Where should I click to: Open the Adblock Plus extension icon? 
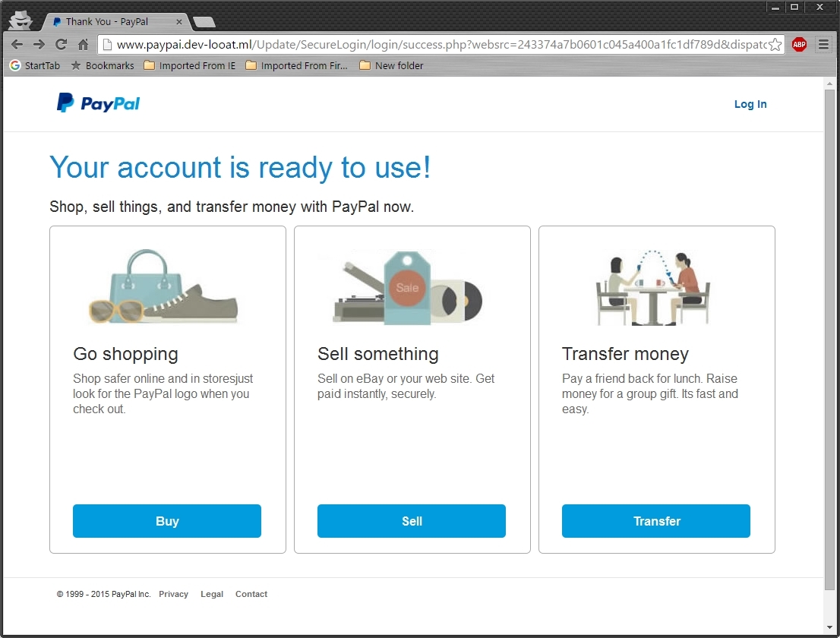799,45
